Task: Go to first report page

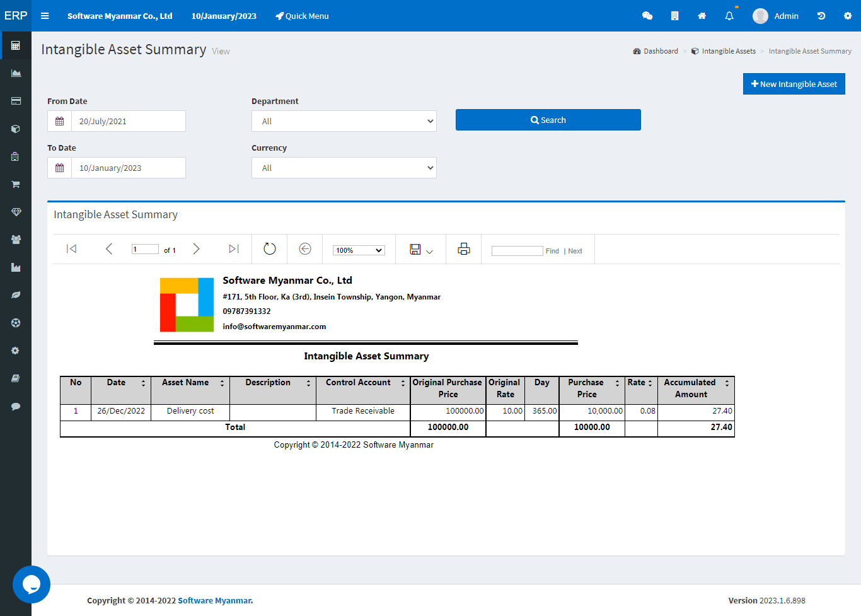Action: (72, 249)
